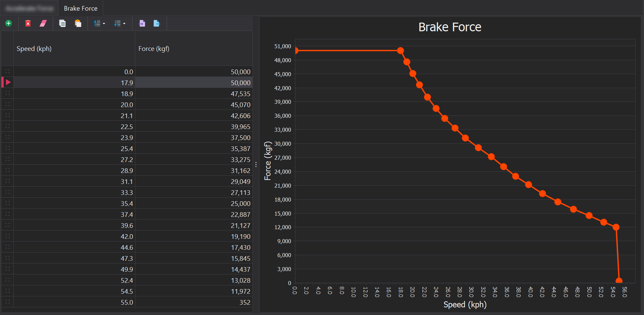Click the paste clipboard icon
Image resolution: width=644 pixels, height=315 pixels.
coord(78,23)
